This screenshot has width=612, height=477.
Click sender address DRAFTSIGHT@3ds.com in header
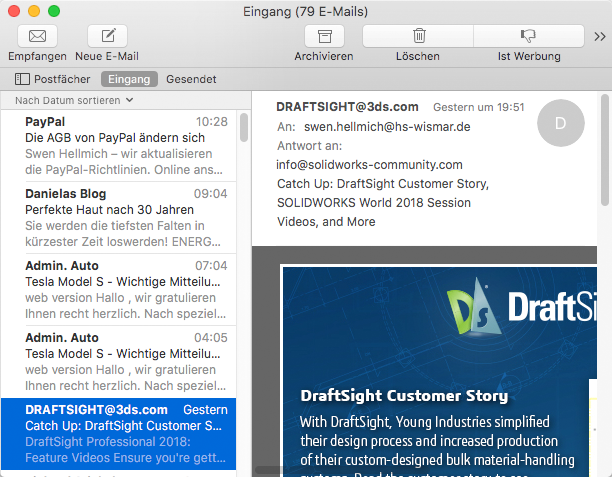(347, 107)
